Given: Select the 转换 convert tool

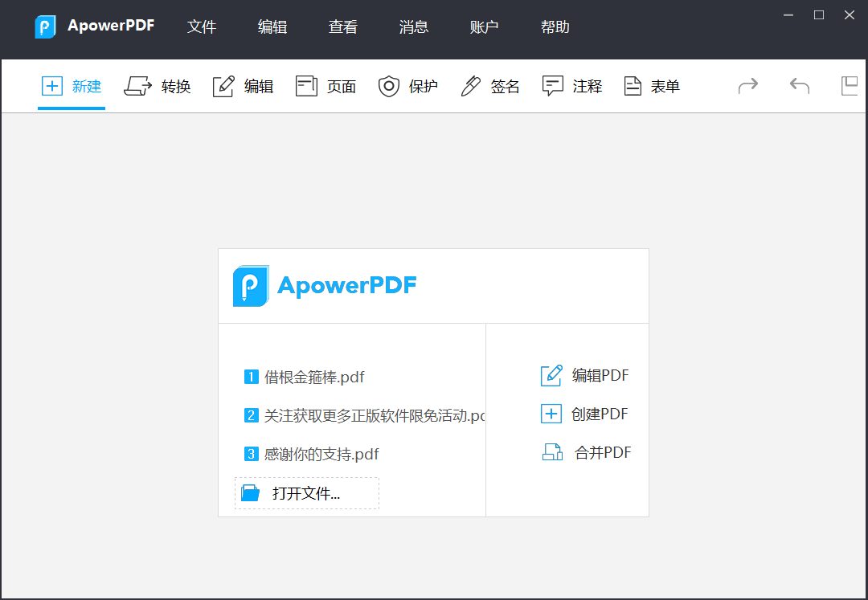Looking at the screenshot, I should click(x=158, y=86).
